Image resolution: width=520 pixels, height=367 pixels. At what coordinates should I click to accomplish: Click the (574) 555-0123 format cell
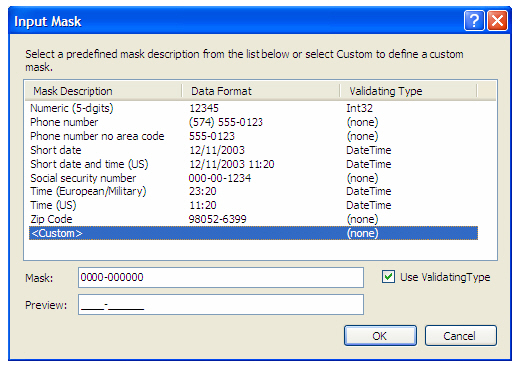(x=226, y=122)
